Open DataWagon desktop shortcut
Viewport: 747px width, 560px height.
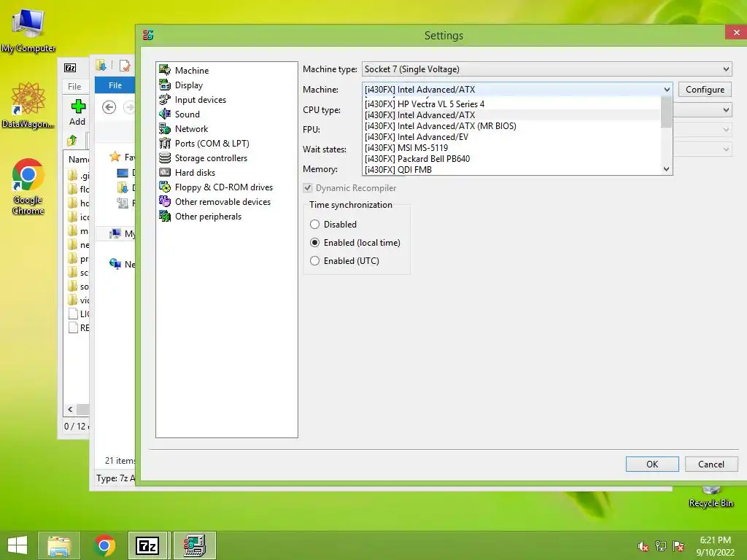(28, 105)
